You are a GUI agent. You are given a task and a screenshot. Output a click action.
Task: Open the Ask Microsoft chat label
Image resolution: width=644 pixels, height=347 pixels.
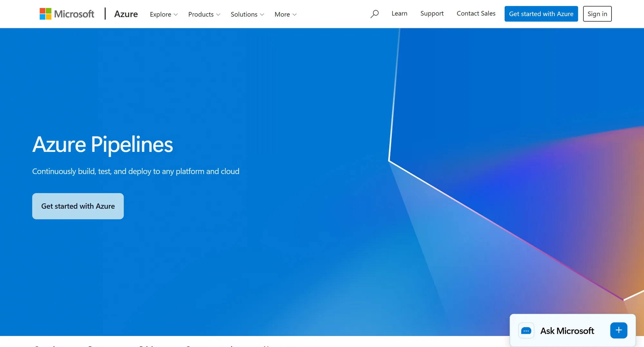pos(567,331)
